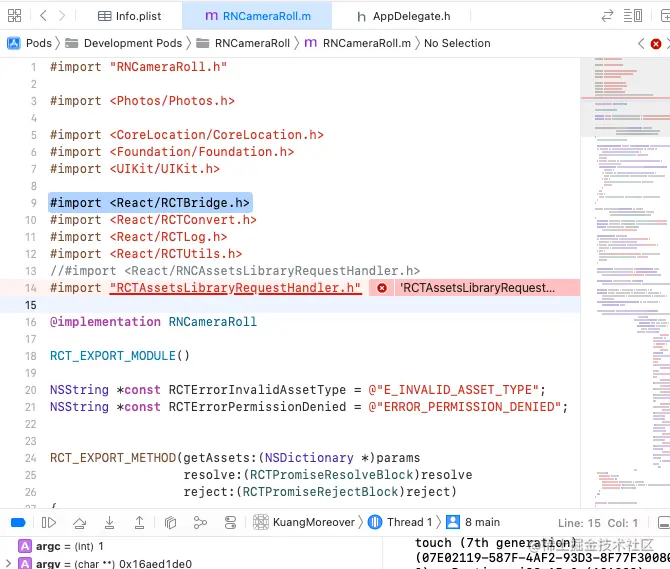
Task: Click the UIKit/UIKit.h import line
Action: 135,169
